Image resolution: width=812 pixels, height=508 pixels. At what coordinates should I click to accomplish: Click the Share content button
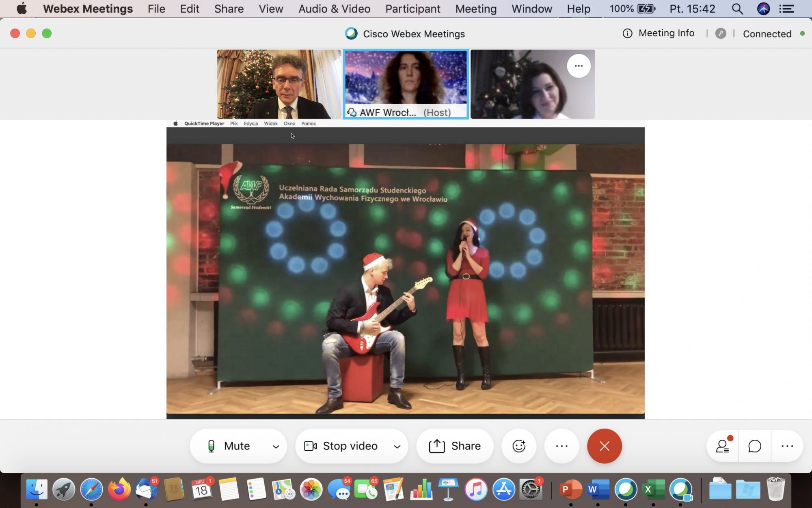[x=455, y=446]
